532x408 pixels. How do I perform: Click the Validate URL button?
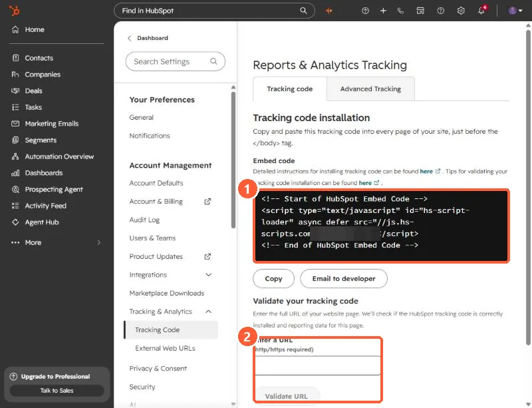point(287,396)
